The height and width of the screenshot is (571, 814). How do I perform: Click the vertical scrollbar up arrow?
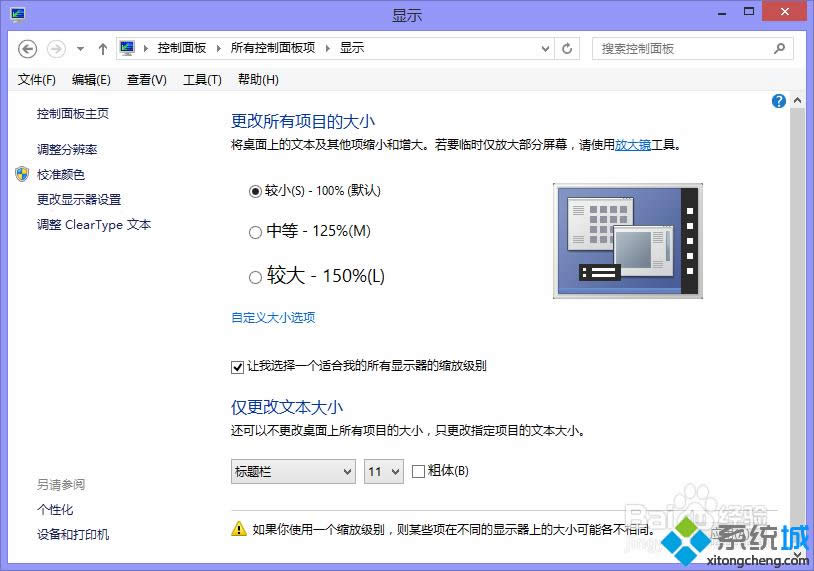coord(797,100)
